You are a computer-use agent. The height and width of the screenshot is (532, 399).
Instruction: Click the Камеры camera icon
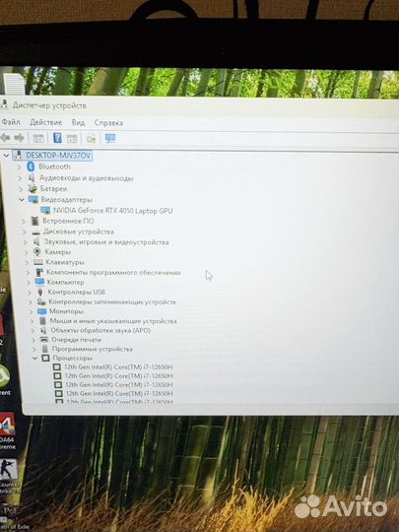pos(37,252)
